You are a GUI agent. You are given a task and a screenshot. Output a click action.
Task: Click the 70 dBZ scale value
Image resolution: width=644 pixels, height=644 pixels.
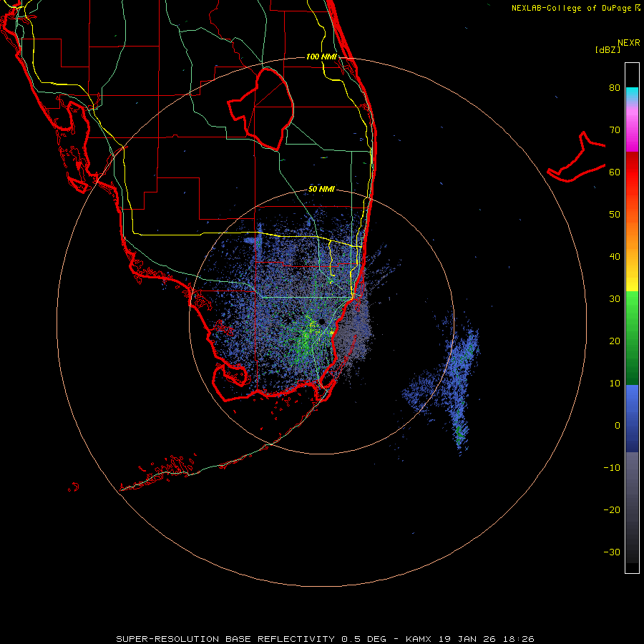(615, 130)
